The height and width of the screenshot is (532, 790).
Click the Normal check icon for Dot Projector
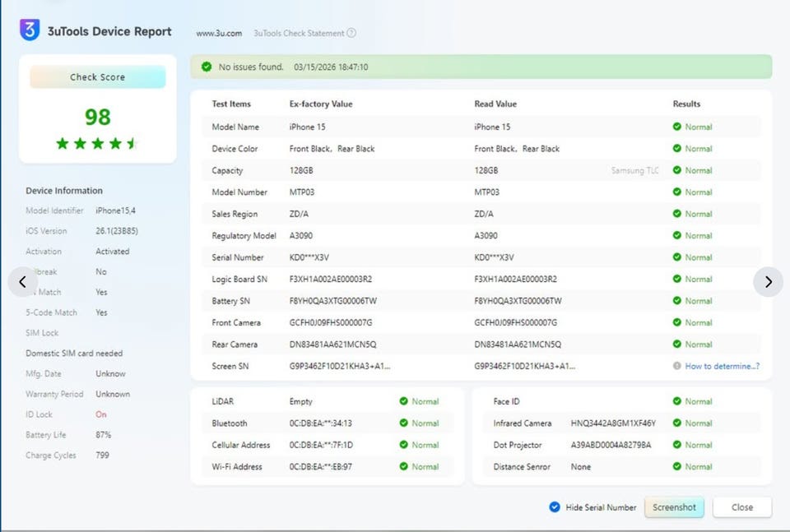coord(676,445)
